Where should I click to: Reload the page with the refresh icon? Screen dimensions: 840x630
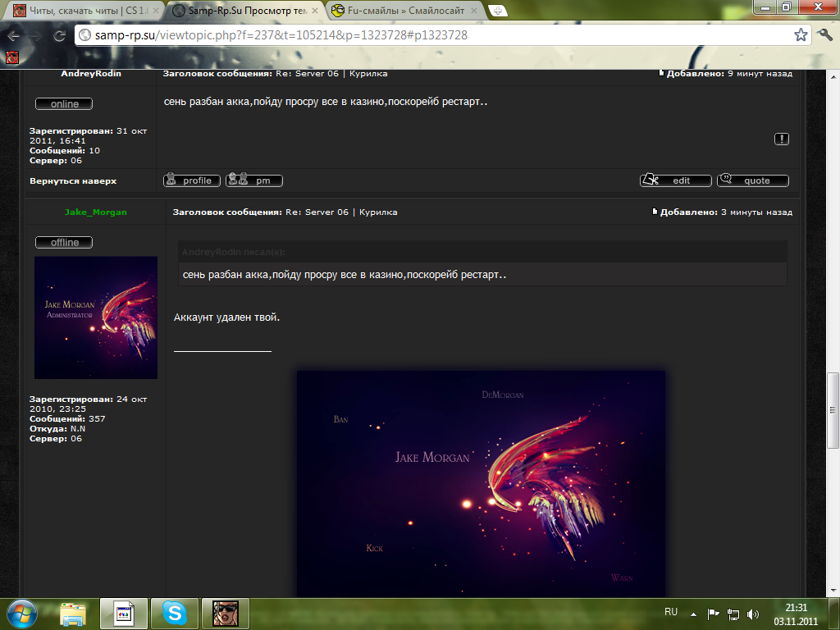pyautogui.click(x=59, y=36)
